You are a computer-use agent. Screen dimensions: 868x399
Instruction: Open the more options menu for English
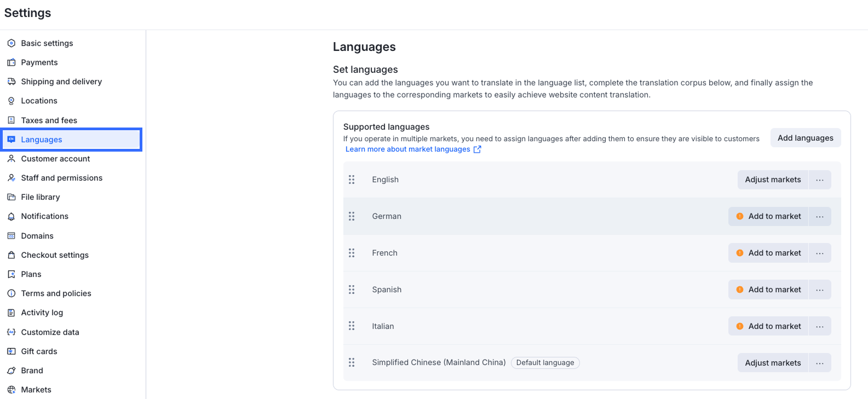coord(819,180)
